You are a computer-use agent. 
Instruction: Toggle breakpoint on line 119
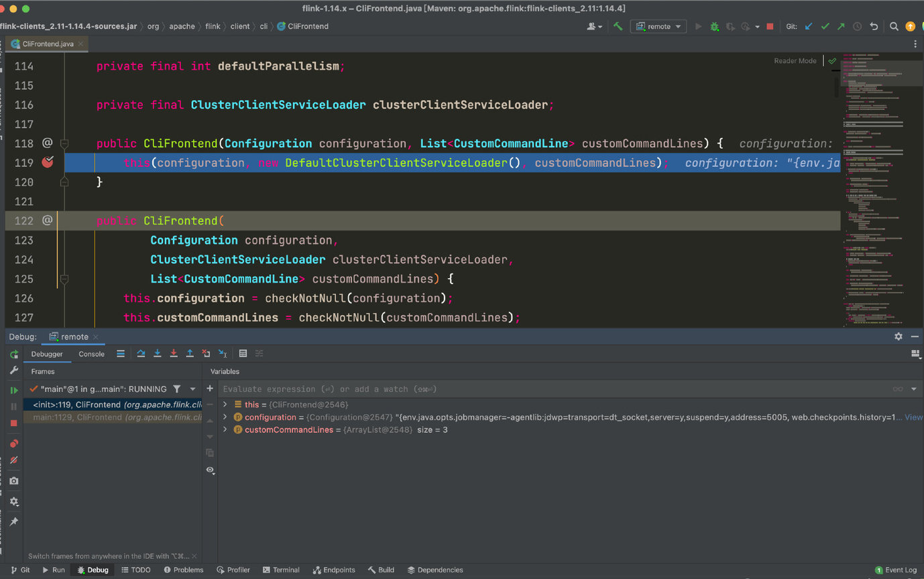(47, 162)
